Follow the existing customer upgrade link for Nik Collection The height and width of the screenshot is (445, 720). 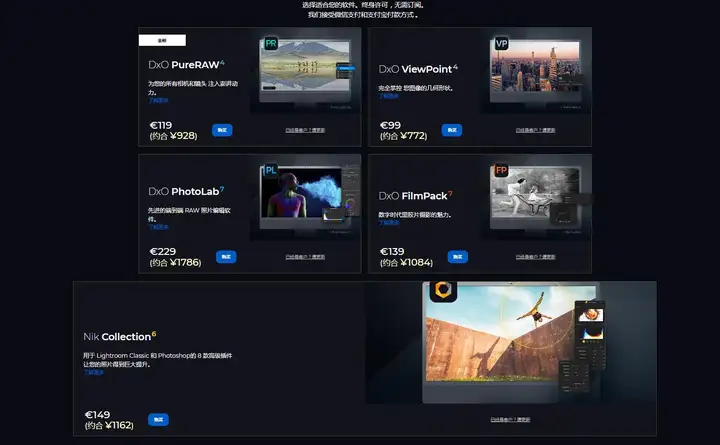pyautogui.click(x=510, y=420)
